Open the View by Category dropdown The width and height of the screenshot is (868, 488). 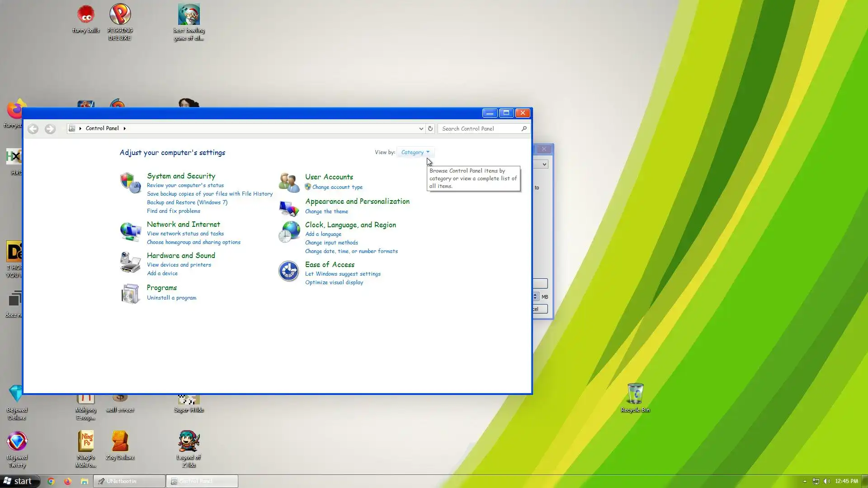(415, 152)
